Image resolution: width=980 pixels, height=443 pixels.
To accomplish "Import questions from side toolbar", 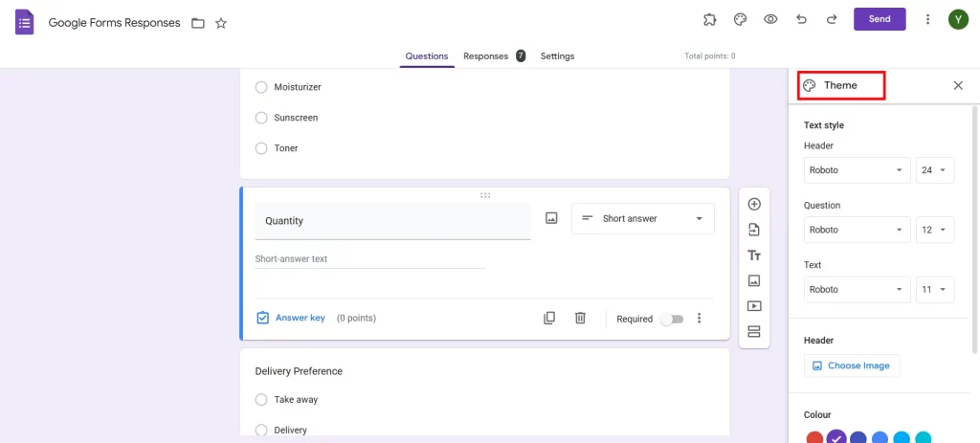I will (754, 230).
